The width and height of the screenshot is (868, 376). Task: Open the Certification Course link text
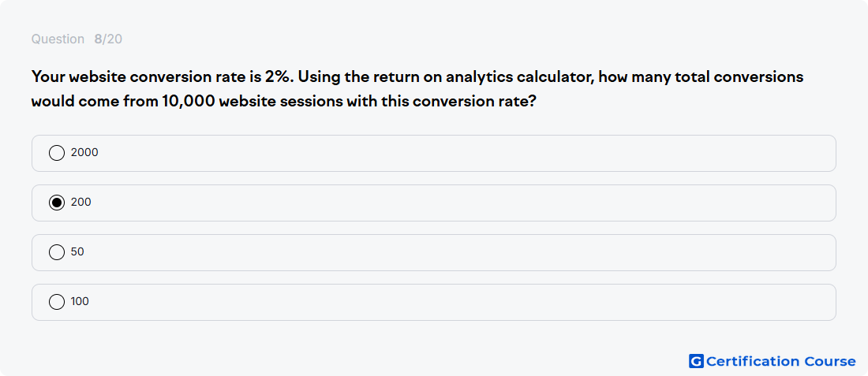coord(780,361)
